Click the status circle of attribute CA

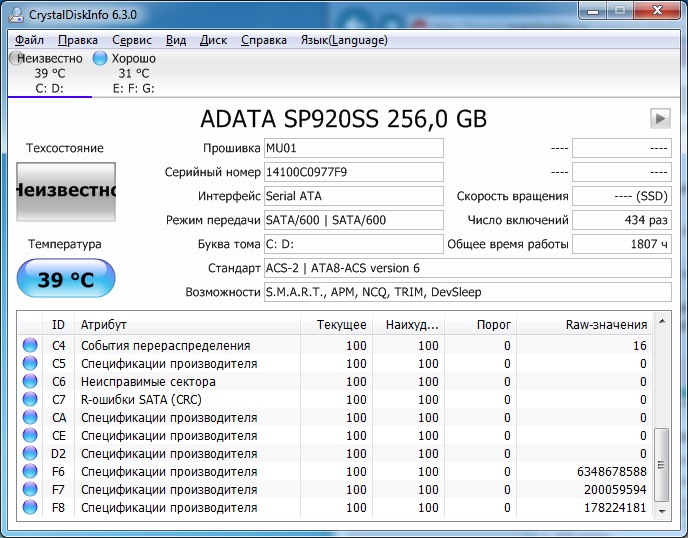point(30,417)
